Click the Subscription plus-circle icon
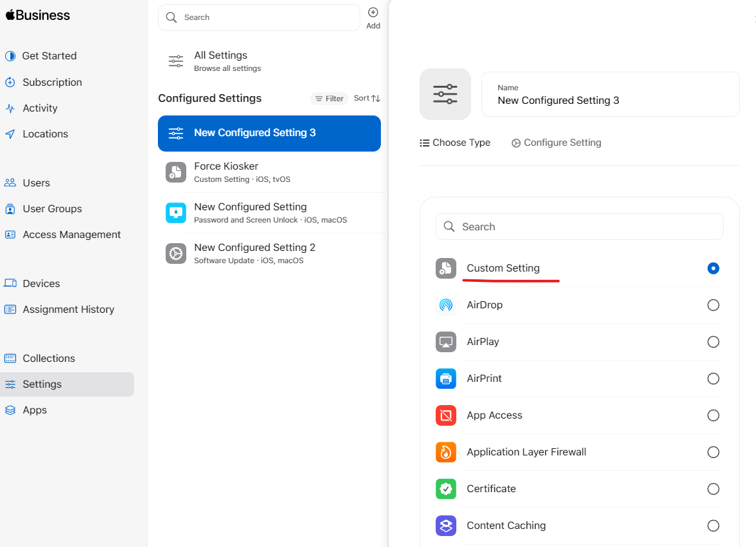This screenshot has width=756, height=547. [x=10, y=82]
